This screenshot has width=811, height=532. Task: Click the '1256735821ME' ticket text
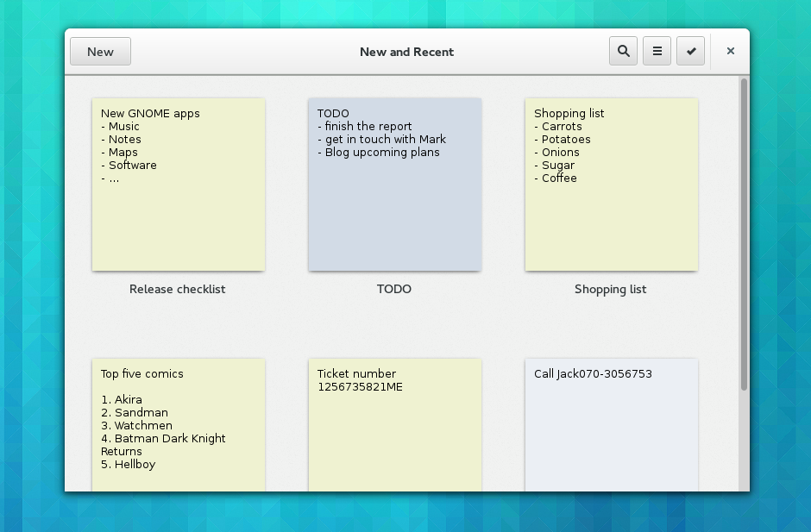click(x=360, y=387)
